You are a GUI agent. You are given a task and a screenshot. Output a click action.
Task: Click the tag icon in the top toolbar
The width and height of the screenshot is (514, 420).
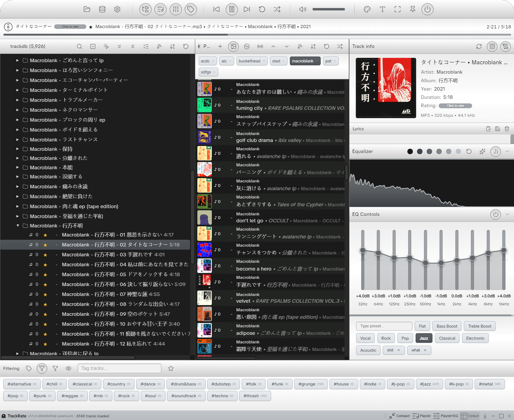pyautogui.click(x=191, y=9)
